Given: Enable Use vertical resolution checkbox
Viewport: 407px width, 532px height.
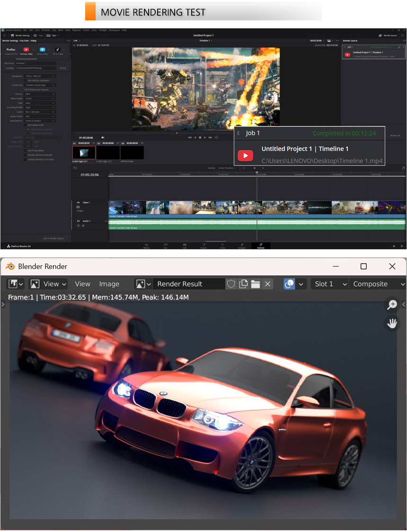Looking at the screenshot, I should tap(26, 81).
